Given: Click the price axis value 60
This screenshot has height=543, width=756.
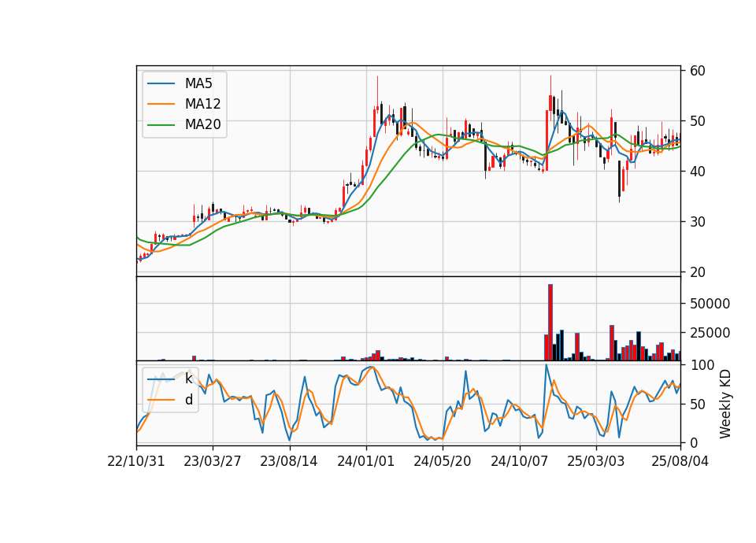Looking at the screenshot, I should pos(697,71).
